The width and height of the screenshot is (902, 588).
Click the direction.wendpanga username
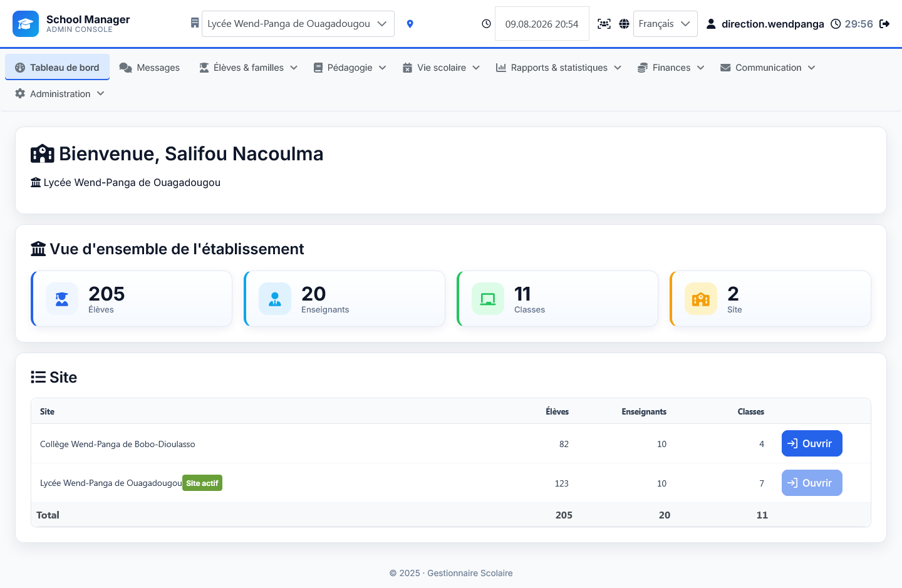point(772,24)
